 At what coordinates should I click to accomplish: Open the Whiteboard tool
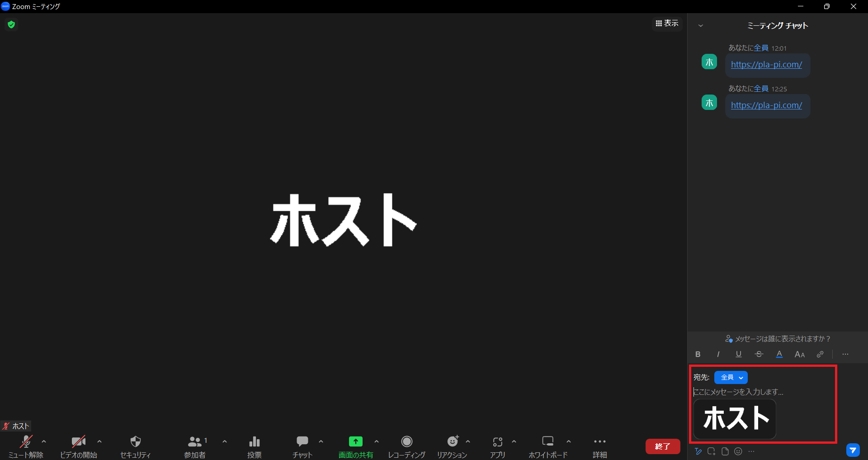pos(548,442)
